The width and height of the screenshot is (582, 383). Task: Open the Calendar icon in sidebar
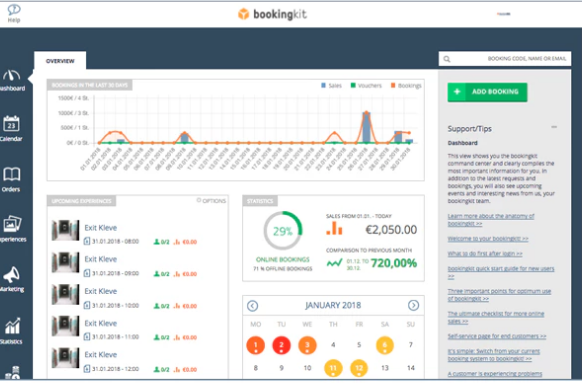(12, 123)
